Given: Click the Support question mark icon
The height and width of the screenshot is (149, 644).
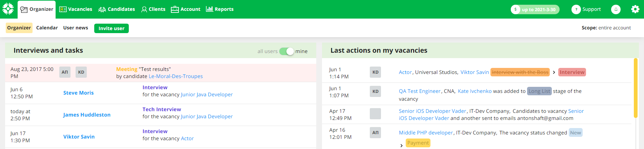Looking at the screenshot, I should [x=576, y=9].
